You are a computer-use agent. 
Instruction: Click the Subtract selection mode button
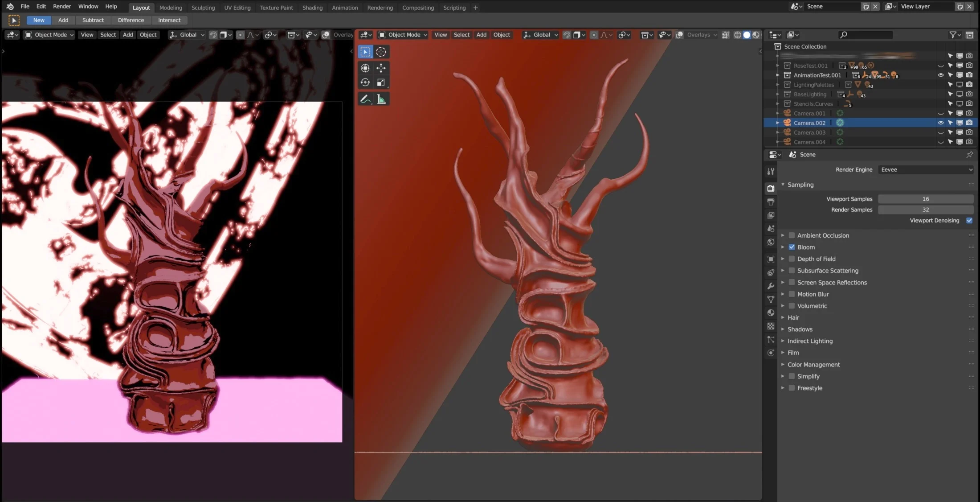(93, 20)
